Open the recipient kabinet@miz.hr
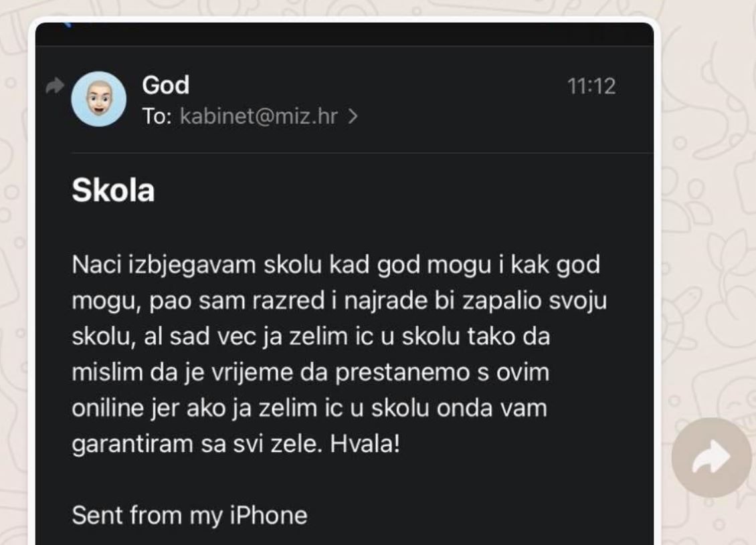756x545 pixels. 259,118
